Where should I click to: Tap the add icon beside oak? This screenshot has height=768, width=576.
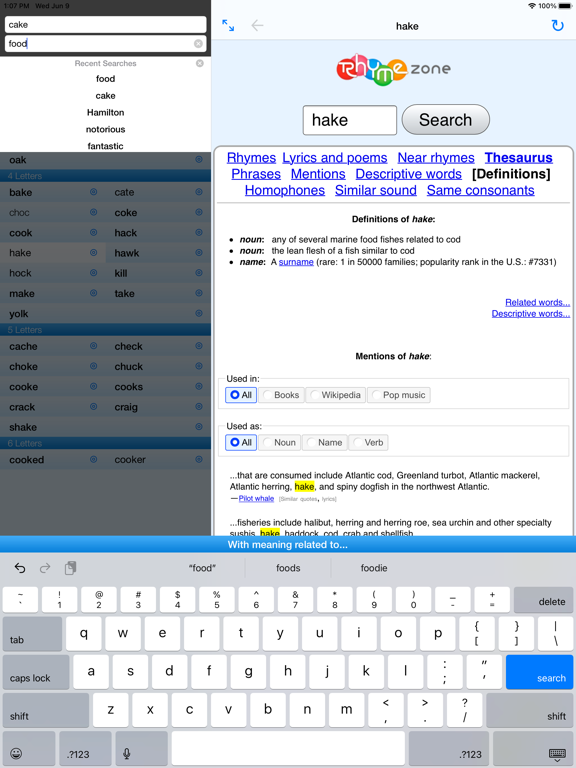pyautogui.click(x=199, y=159)
